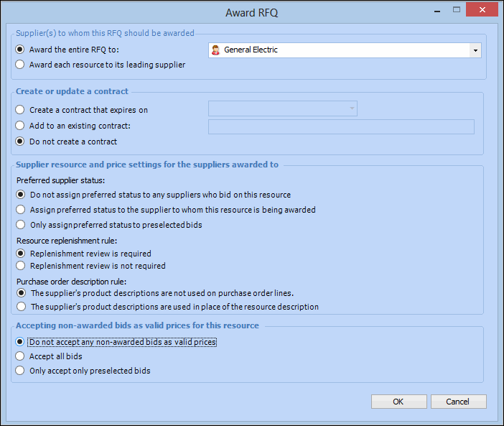Choose 'Only accept only preselected bids'
The width and height of the screenshot is (504, 426).
coord(20,371)
